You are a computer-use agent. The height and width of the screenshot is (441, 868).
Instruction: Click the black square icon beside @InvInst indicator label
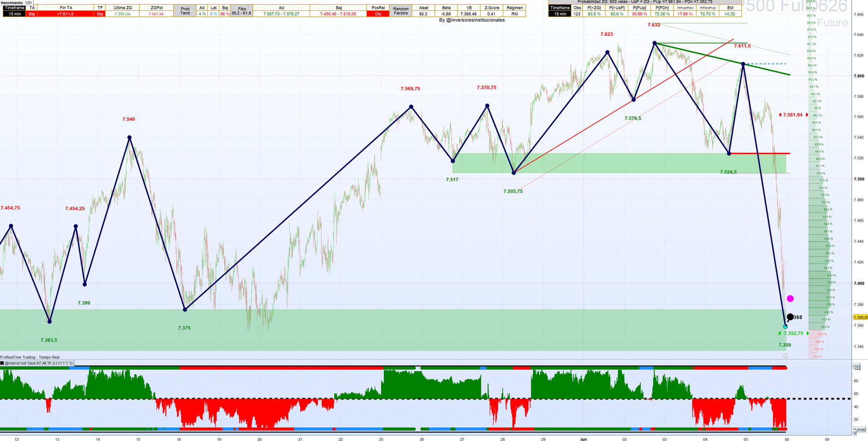pyautogui.click(x=2, y=363)
